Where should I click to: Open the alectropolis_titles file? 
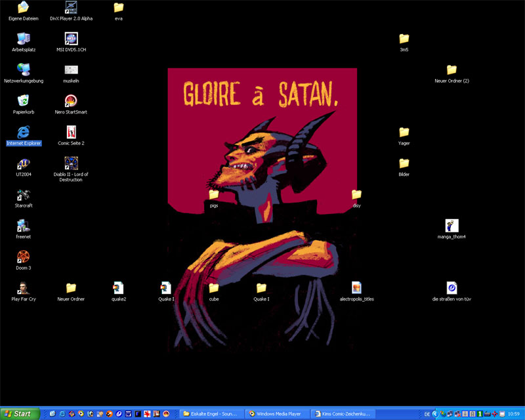click(x=356, y=287)
